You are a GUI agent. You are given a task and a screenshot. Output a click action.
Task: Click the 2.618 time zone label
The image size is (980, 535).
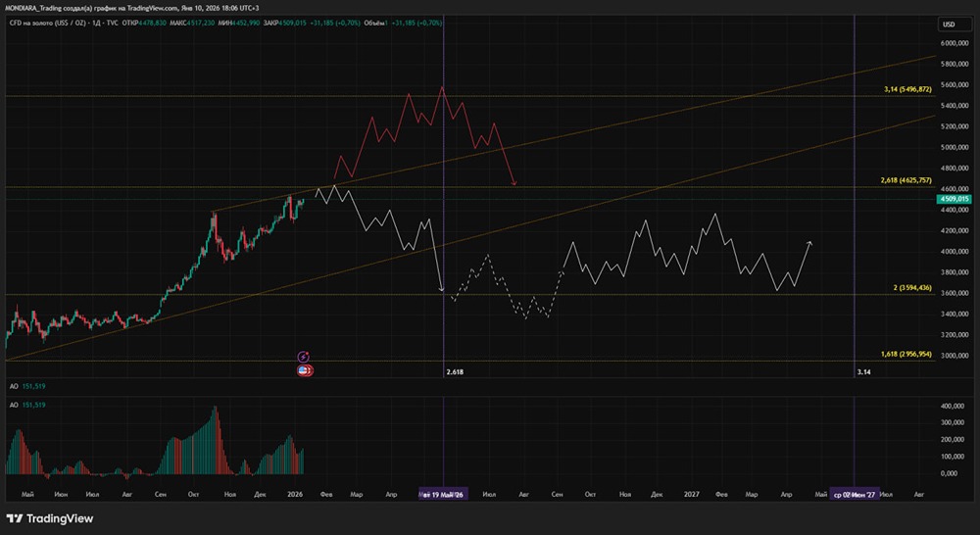(x=454, y=372)
